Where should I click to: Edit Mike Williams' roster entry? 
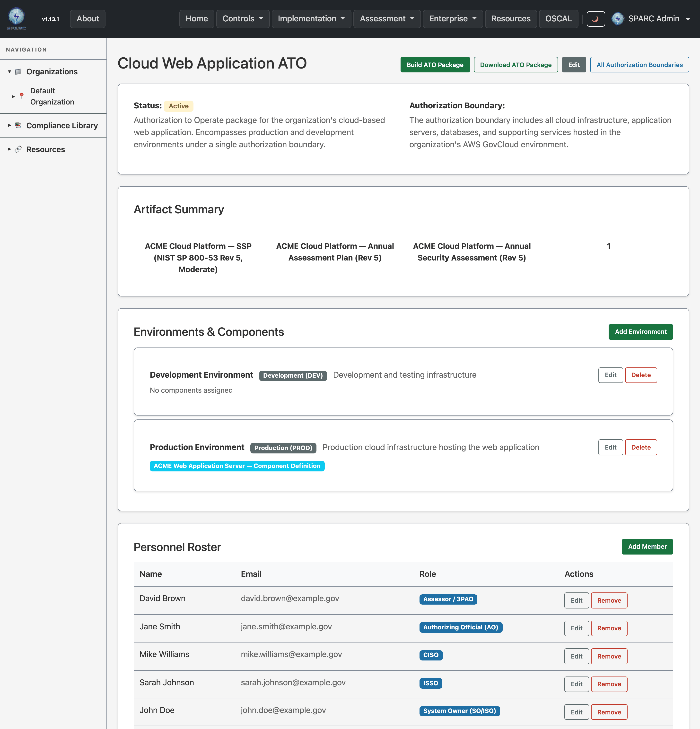577,657
